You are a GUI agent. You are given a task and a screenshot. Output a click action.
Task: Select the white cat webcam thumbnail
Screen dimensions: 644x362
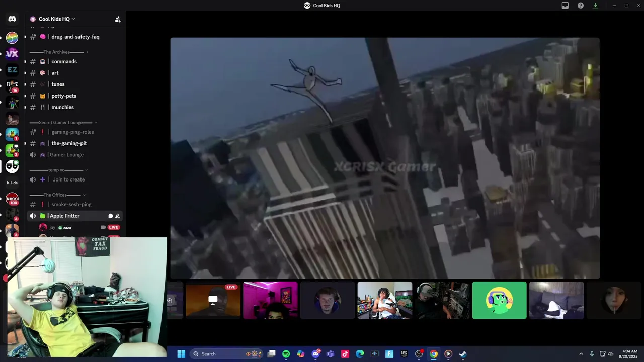[x=556, y=300]
